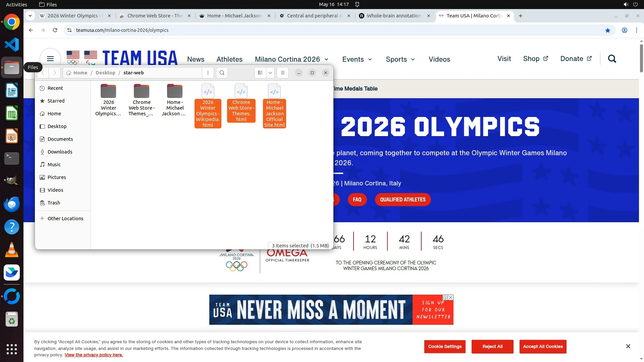644x362 pixels.
Task: Click the bookmark star in address bar
Action: click(x=608, y=30)
